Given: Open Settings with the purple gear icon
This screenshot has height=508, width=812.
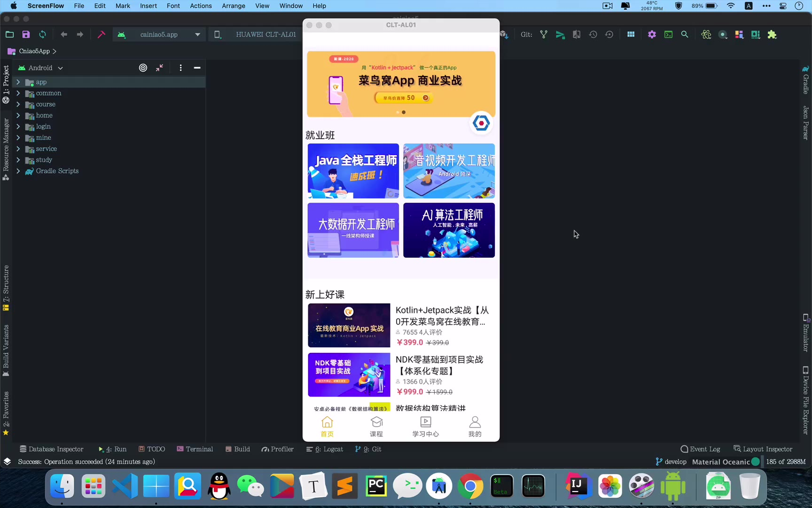Looking at the screenshot, I should 652,34.
